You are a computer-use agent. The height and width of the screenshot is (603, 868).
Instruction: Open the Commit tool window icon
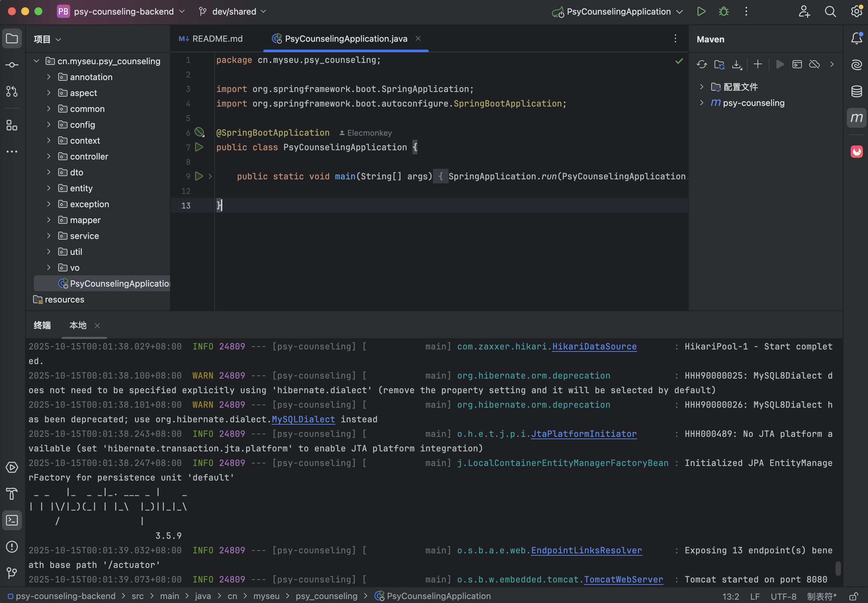[x=12, y=65]
